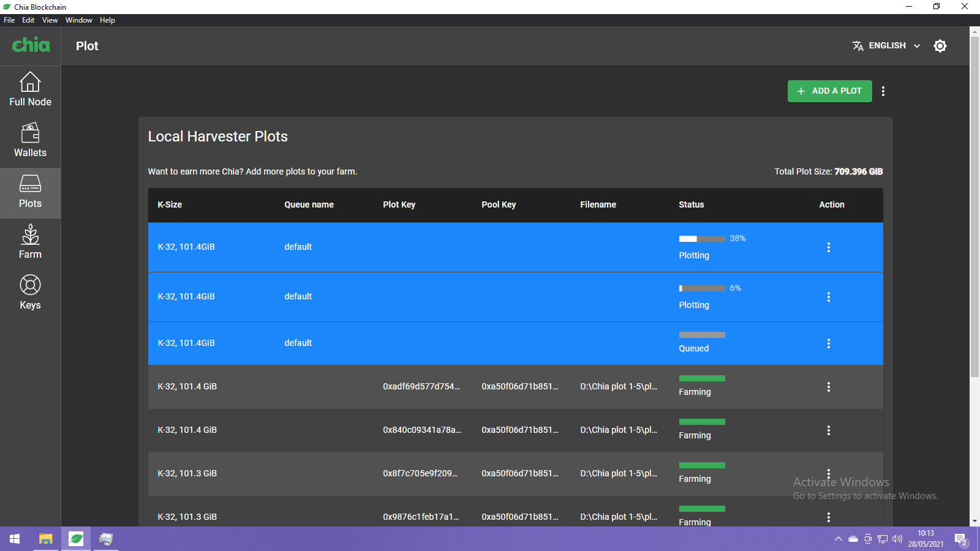Click the Status column header
Screen dimensions: 980x551
pos(691,204)
